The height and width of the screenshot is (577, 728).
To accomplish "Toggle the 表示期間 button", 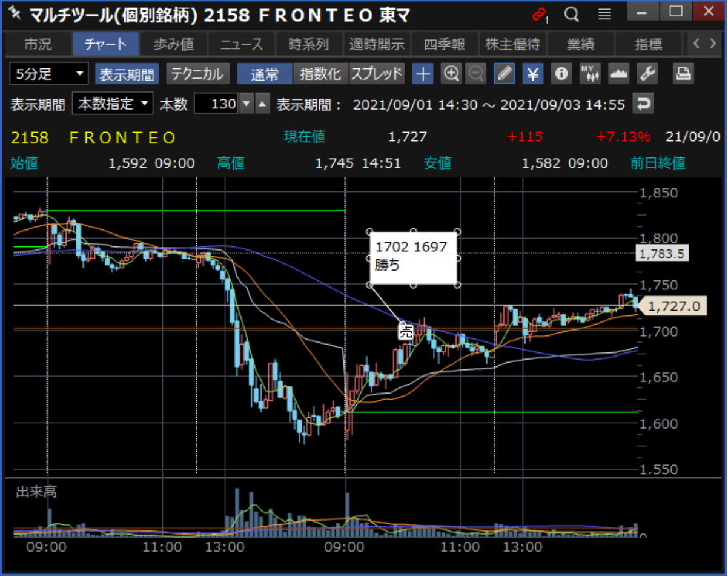I will (x=127, y=74).
